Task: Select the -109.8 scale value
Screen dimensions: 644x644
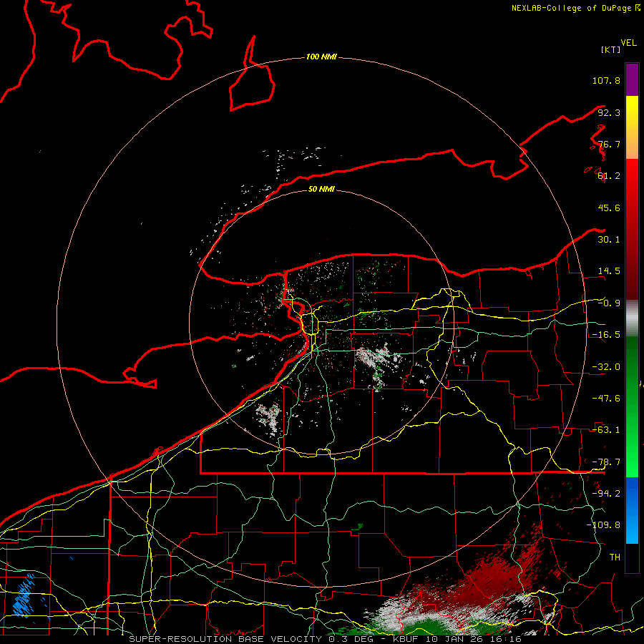Action: pos(603,525)
